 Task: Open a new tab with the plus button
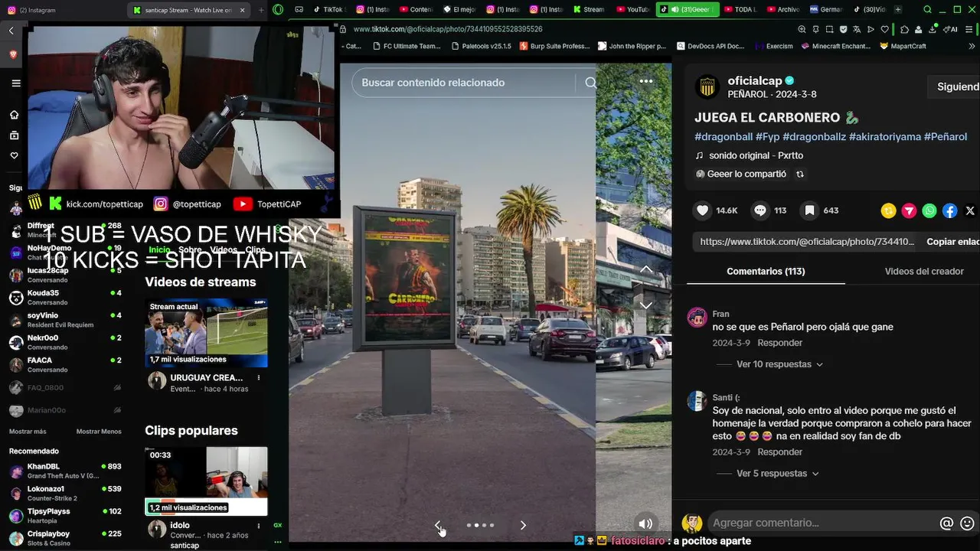(x=898, y=10)
